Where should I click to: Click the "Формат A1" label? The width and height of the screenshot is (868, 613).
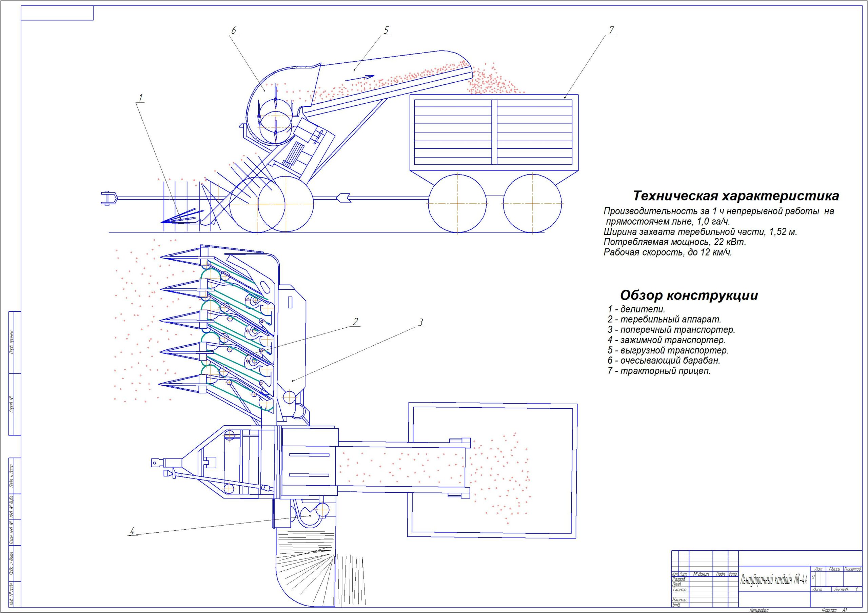tap(834, 610)
